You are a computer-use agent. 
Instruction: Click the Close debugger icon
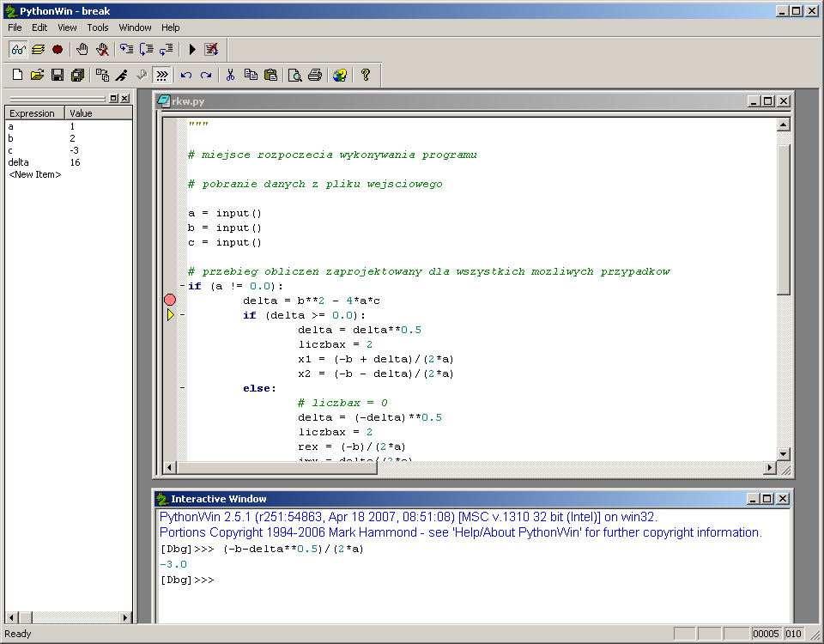211,50
